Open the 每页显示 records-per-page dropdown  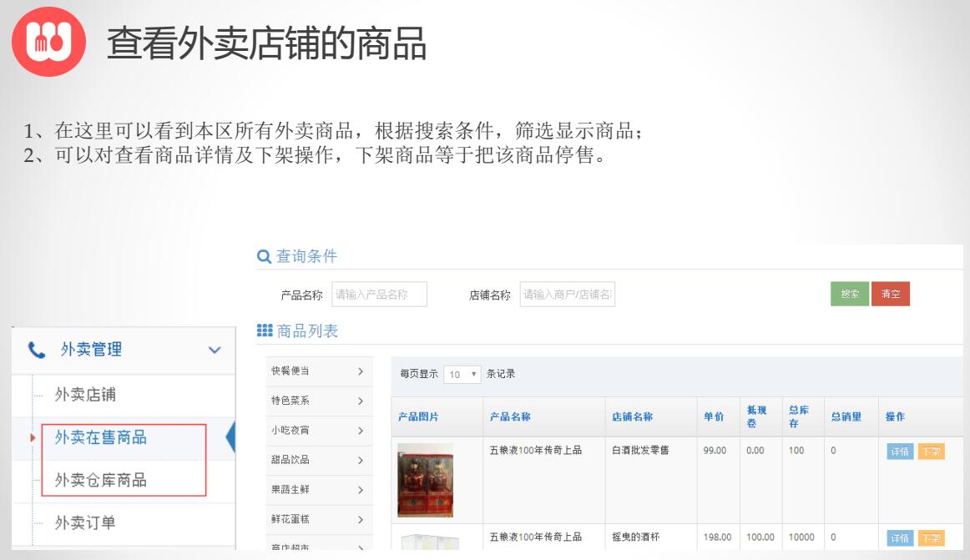point(462,375)
